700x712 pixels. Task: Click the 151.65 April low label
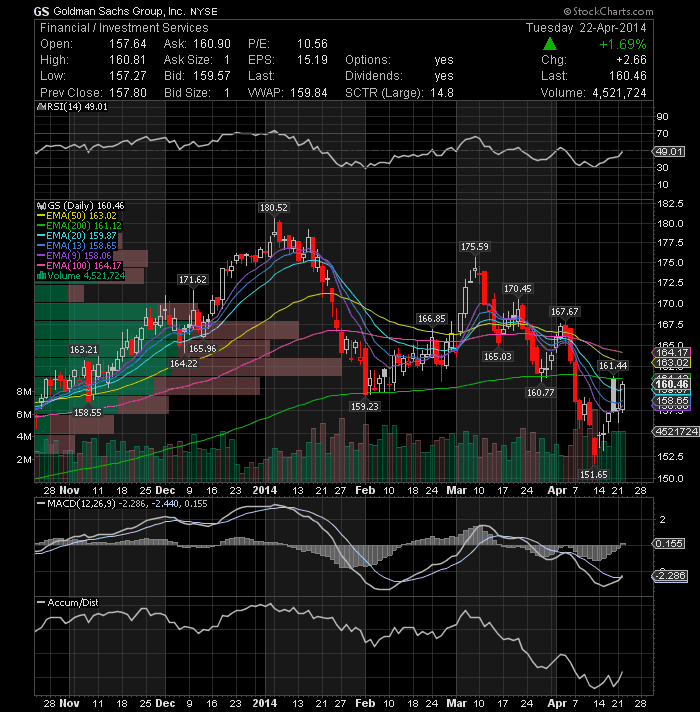[x=594, y=475]
